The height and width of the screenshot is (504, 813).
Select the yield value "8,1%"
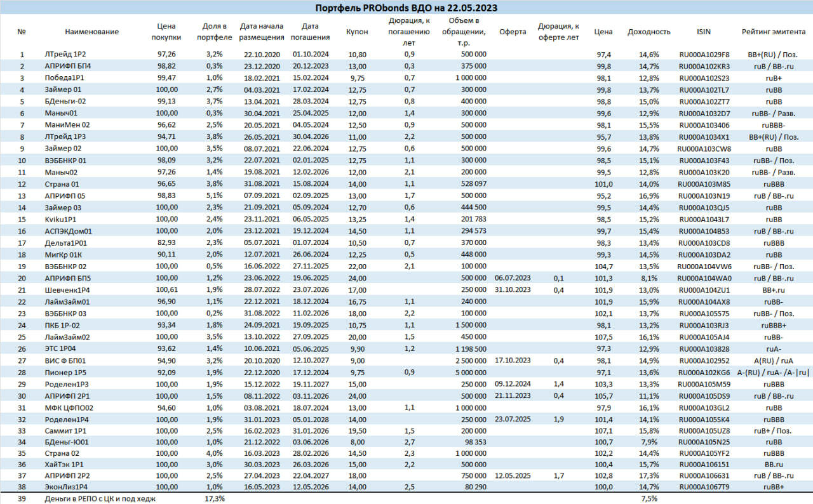[x=650, y=278]
